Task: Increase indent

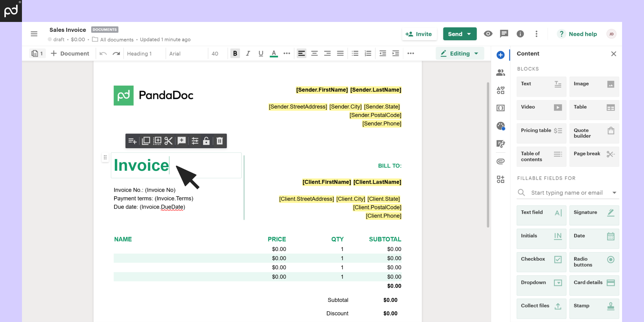Action: [396, 53]
